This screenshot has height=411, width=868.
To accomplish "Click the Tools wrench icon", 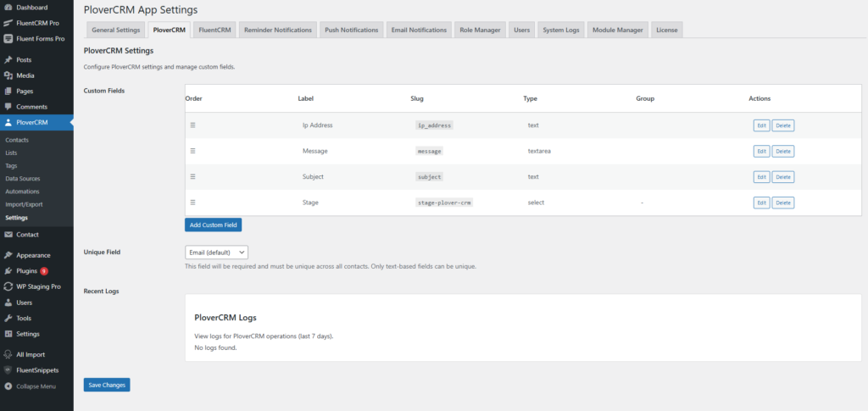I will pyautogui.click(x=8, y=318).
